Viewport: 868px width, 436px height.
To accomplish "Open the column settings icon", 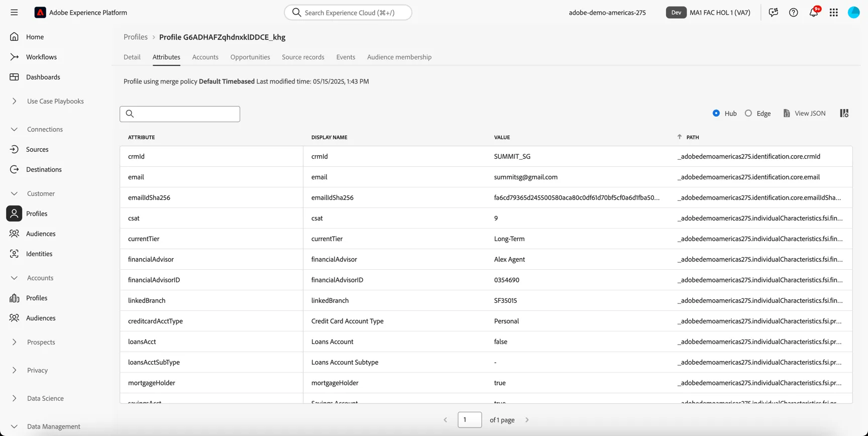I will [844, 114].
